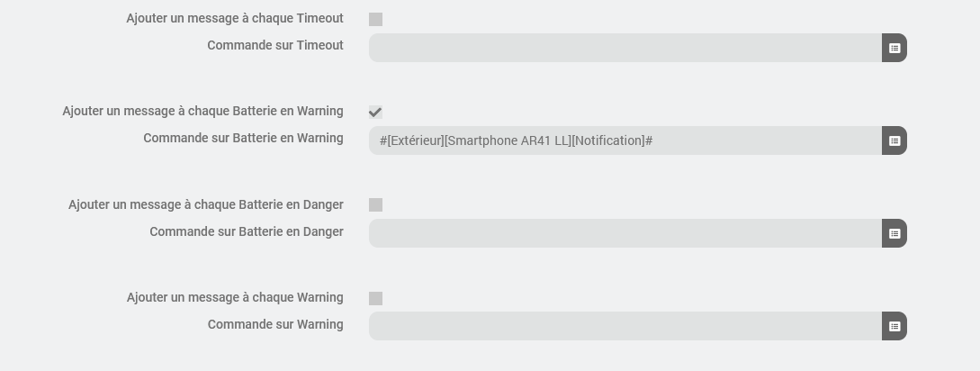980x371 pixels.
Task: Click the 'Commande sur Warning' label
Action: coord(275,324)
